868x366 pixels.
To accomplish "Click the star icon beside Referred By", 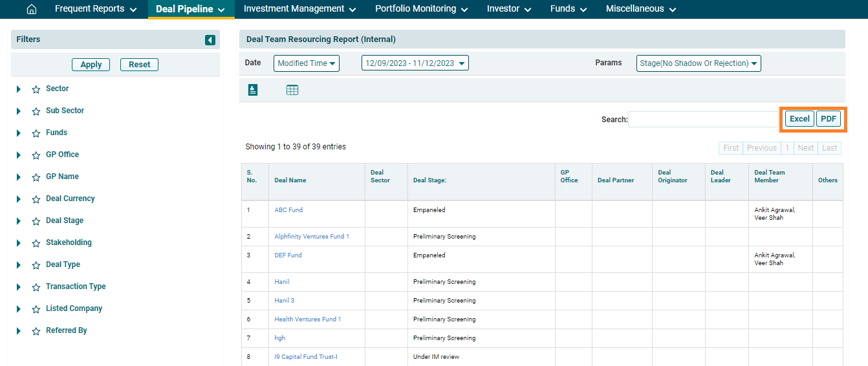I will (36, 331).
